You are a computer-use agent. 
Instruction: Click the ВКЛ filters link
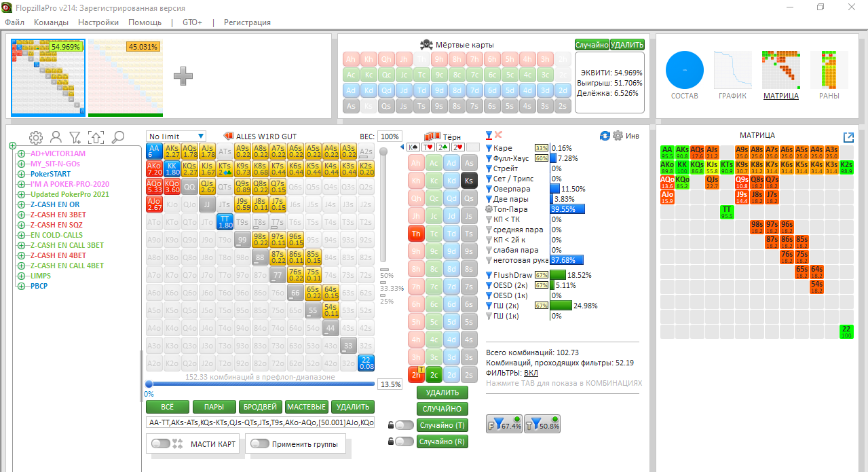pos(531,373)
